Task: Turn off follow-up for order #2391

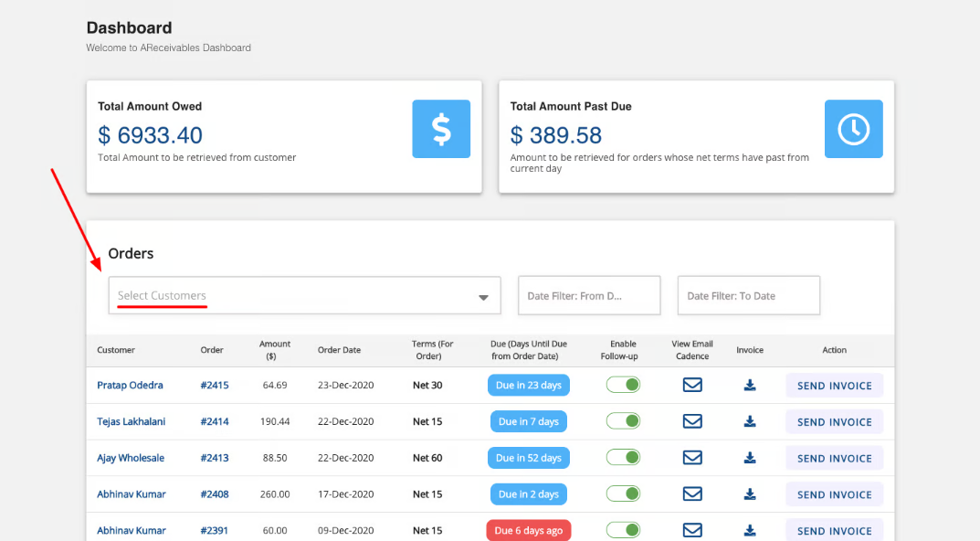Action: click(x=623, y=530)
